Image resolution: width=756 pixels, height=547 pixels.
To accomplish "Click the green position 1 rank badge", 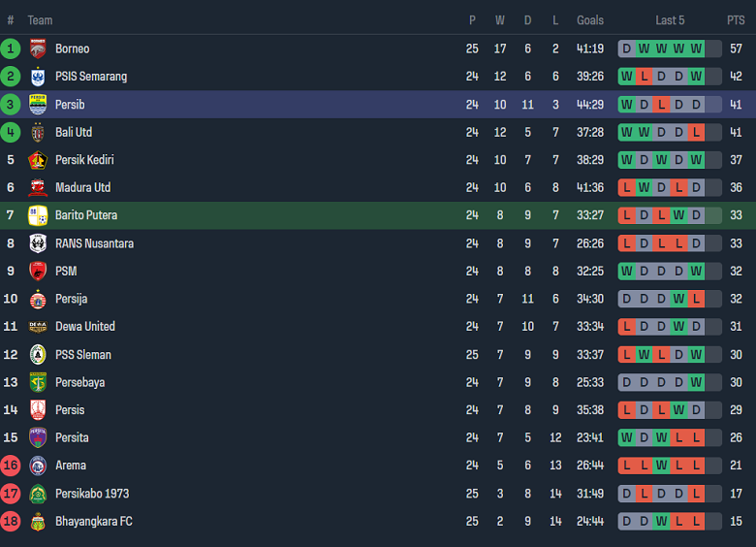I will click(x=11, y=48).
